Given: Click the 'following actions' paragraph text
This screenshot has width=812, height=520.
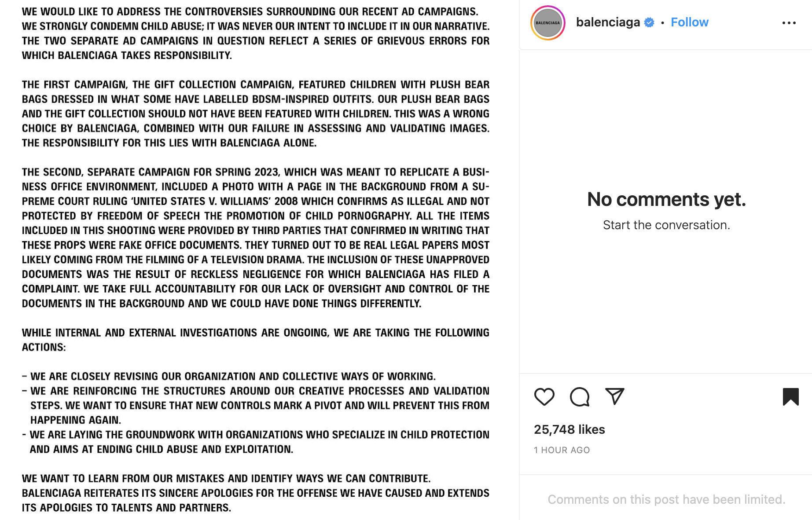Looking at the screenshot, I should (255, 340).
